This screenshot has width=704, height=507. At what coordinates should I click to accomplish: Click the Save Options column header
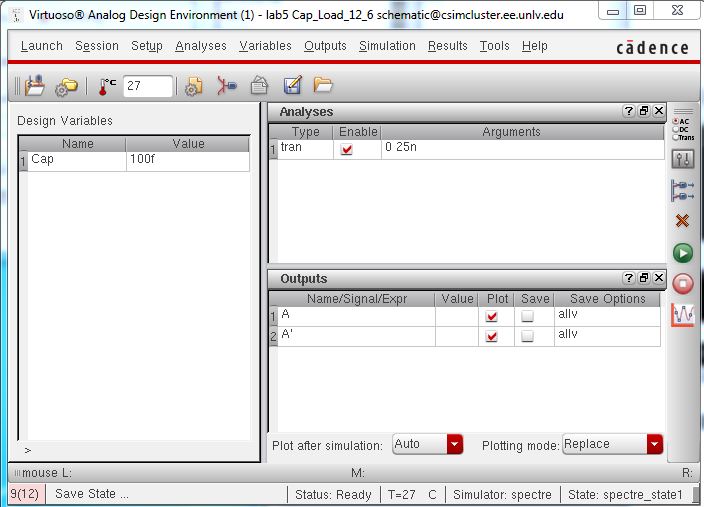click(607, 299)
